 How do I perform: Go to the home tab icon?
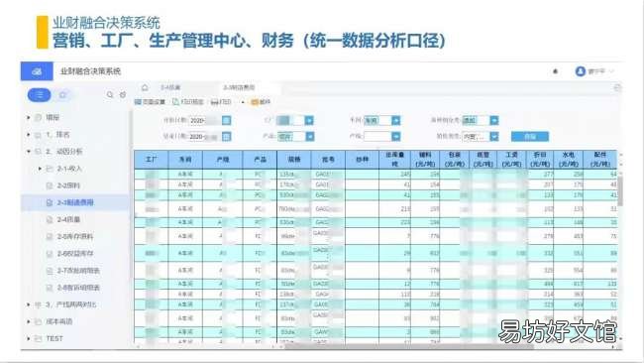pyautogui.click(x=145, y=87)
